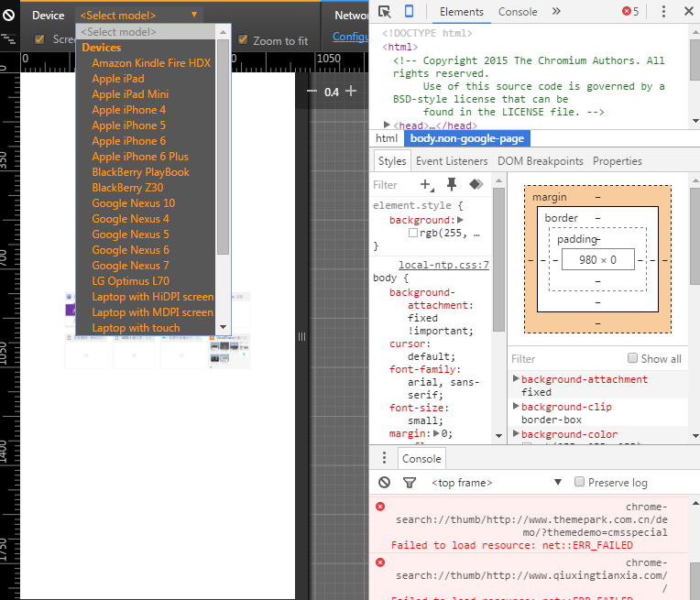Toggle the Show all checkbox

click(632, 358)
